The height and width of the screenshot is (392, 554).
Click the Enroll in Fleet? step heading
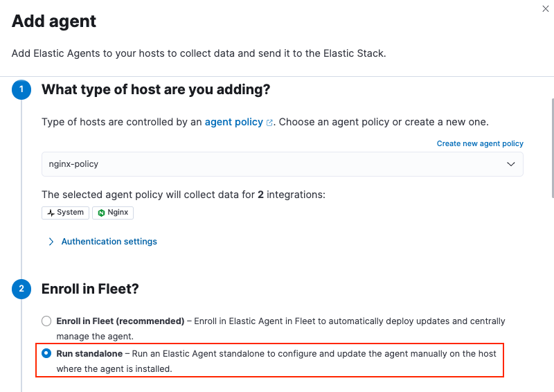click(90, 289)
